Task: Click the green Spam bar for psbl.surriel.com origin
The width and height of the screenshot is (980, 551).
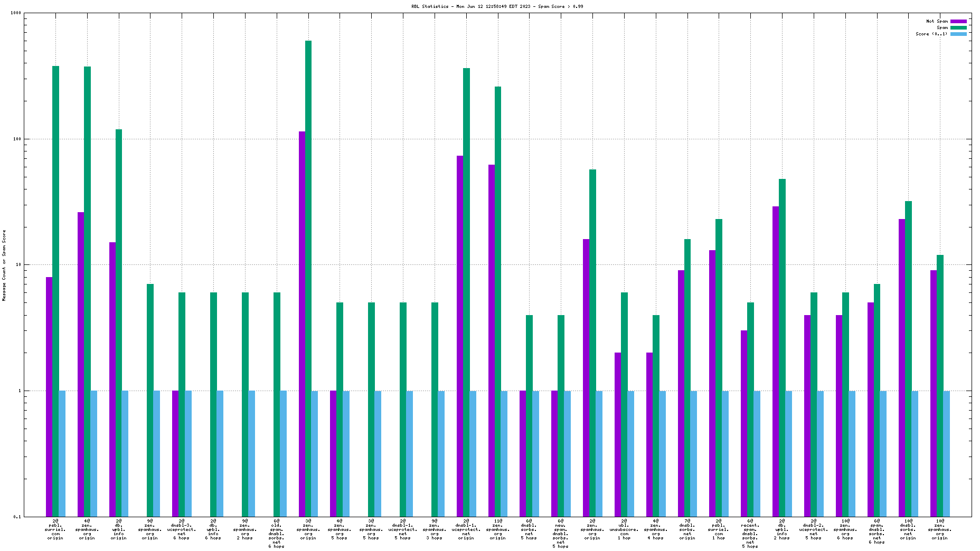Action: click(55, 290)
